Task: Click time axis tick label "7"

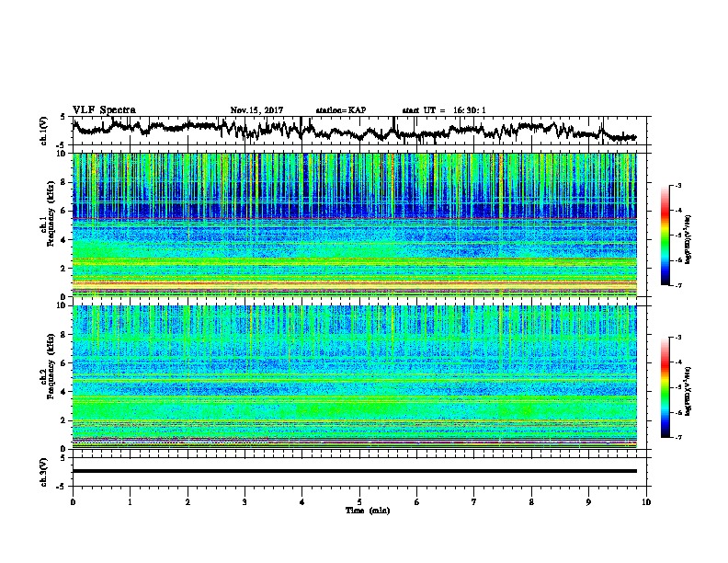Action: pos(474,502)
